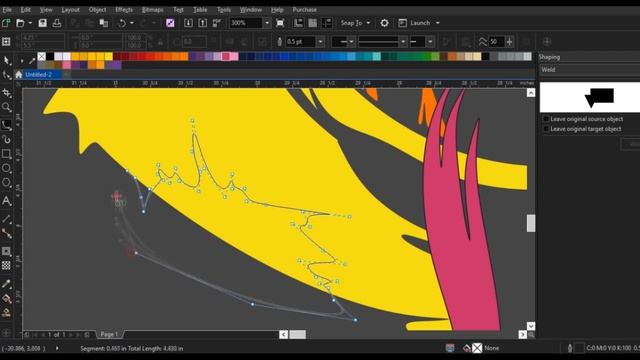Open the Object menu
The width and height of the screenshot is (640, 360).
97,9
